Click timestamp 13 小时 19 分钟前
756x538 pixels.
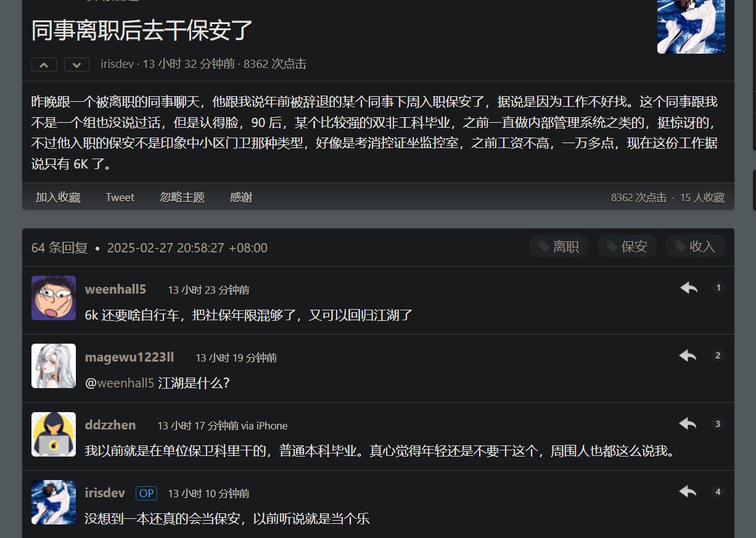236,358
